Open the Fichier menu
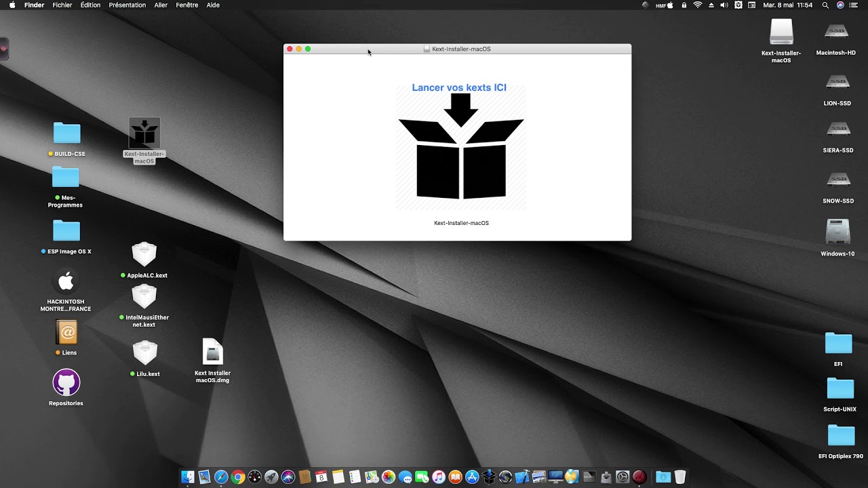This screenshot has width=868, height=488. click(x=62, y=5)
